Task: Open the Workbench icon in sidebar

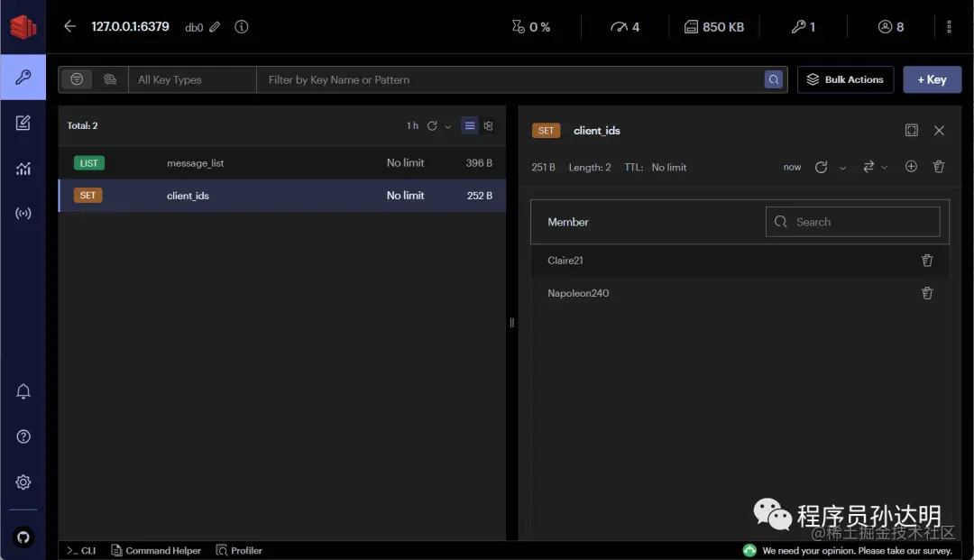Action: 23,123
